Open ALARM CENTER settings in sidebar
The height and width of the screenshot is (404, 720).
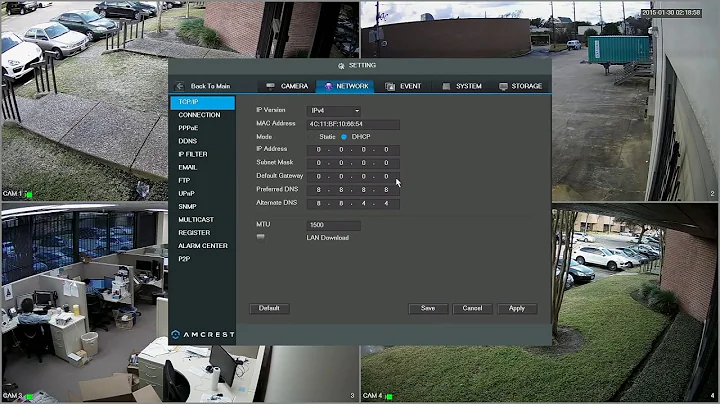pos(203,246)
